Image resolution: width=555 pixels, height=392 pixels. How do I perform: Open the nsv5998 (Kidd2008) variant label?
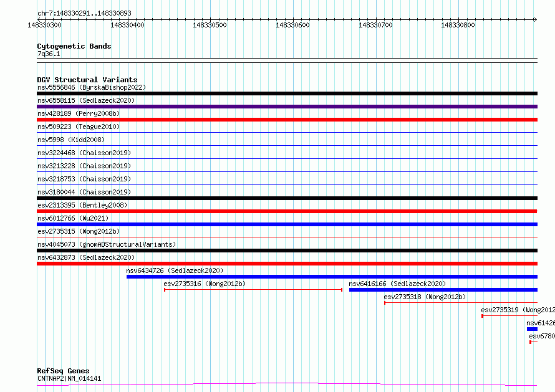tap(71, 140)
